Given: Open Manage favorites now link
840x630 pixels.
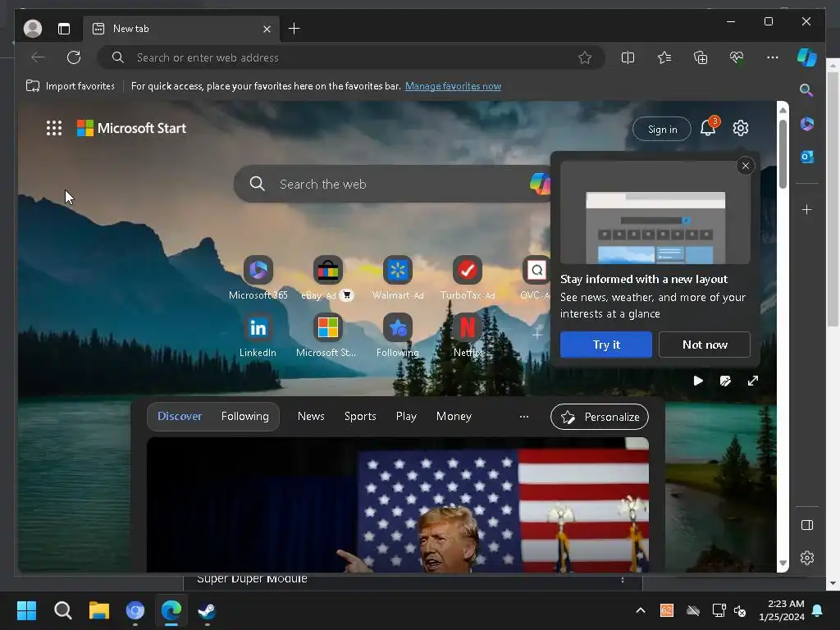Looking at the screenshot, I should pyautogui.click(x=453, y=86).
